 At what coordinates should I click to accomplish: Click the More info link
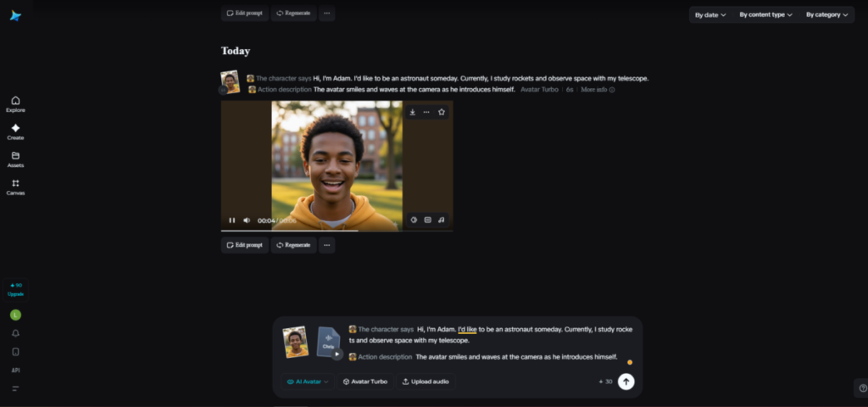tap(598, 90)
